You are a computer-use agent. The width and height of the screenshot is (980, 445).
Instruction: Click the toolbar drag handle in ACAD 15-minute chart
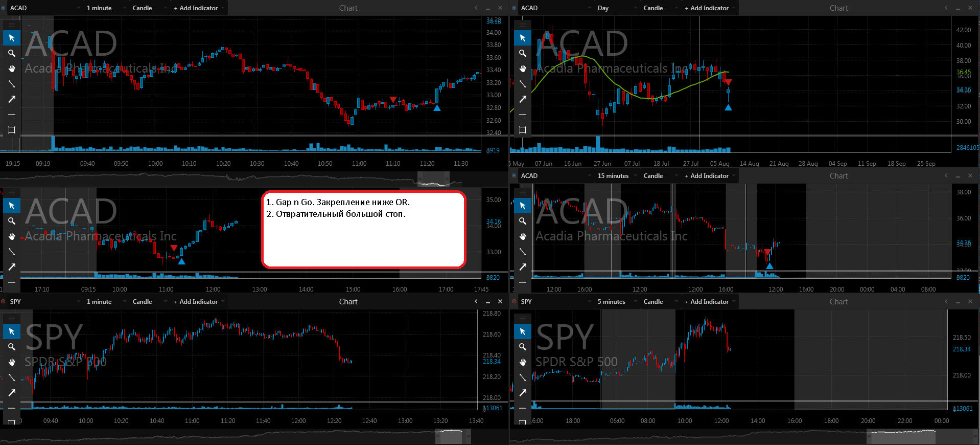pos(522,192)
